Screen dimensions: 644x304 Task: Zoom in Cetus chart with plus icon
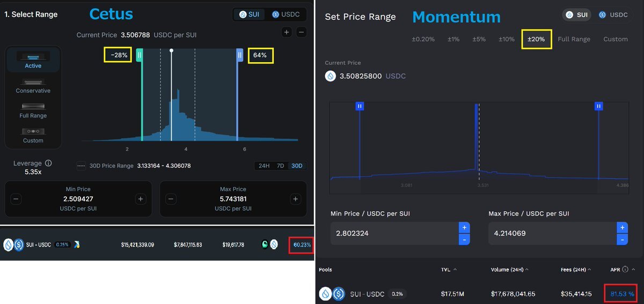click(287, 32)
